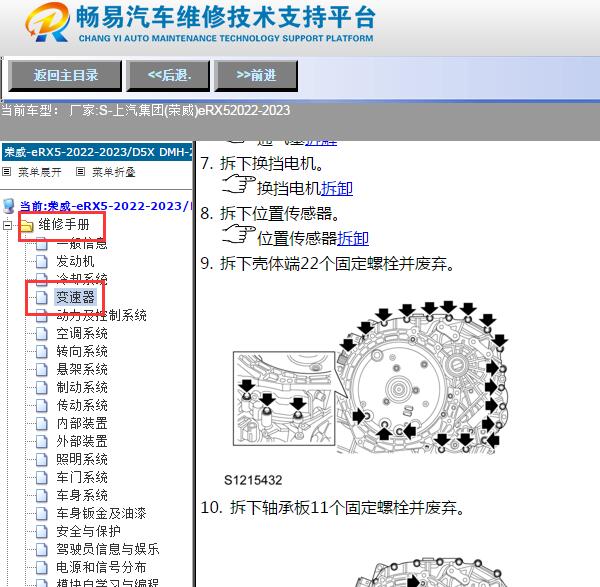The width and height of the screenshot is (600, 587).
Task: Select 空调系统 in the tree
Action: [82, 333]
